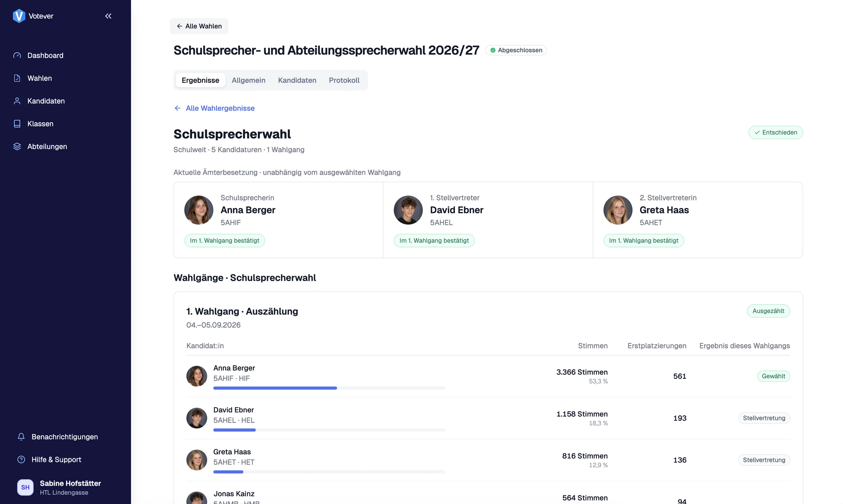Click the Abgeschlossen status badge
The image size is (843, 504).
(516, 50)
